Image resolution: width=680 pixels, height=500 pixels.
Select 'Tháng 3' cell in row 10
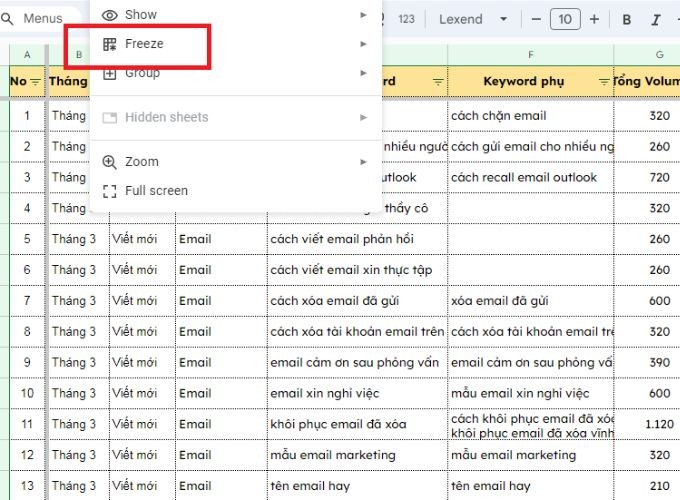click(78, 393)
